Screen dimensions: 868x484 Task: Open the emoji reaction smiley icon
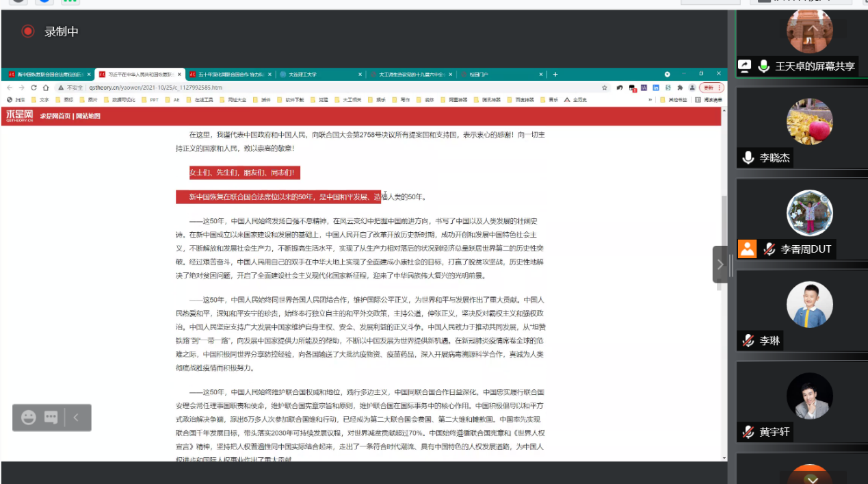tap(28, 418)
